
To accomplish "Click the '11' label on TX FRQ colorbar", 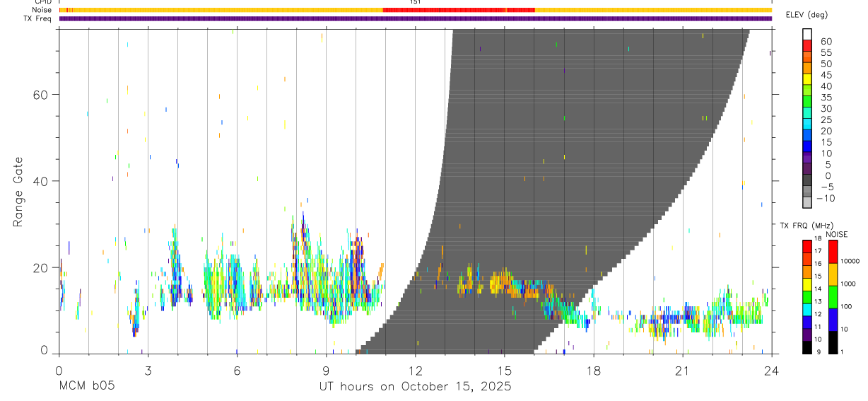I will 819,327.
